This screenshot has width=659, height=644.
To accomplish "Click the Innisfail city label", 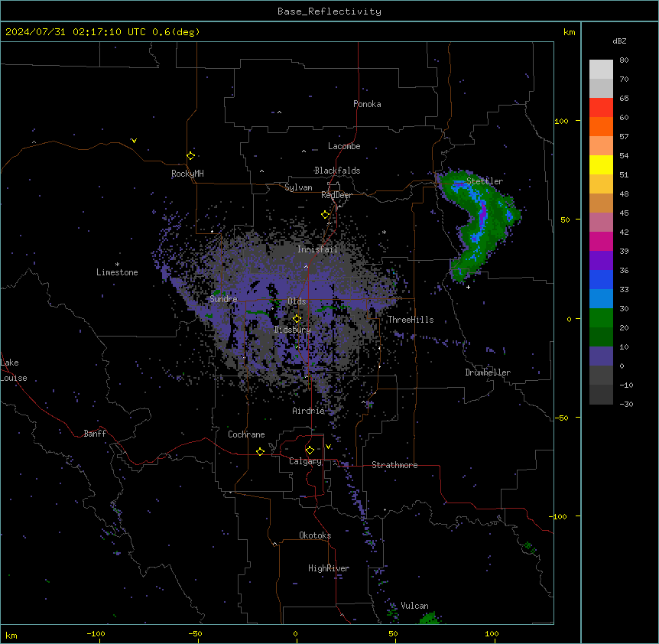I will (x=317, y=249).
